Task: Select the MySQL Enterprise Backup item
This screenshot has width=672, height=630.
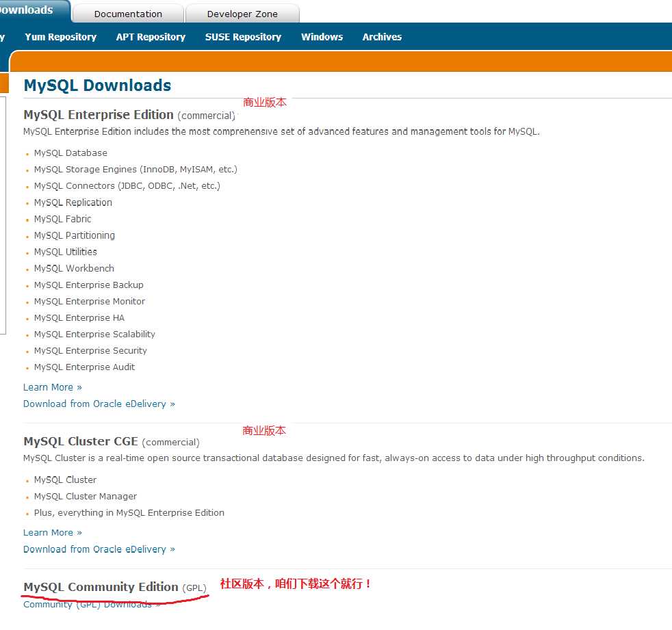Action: [89, 285]
